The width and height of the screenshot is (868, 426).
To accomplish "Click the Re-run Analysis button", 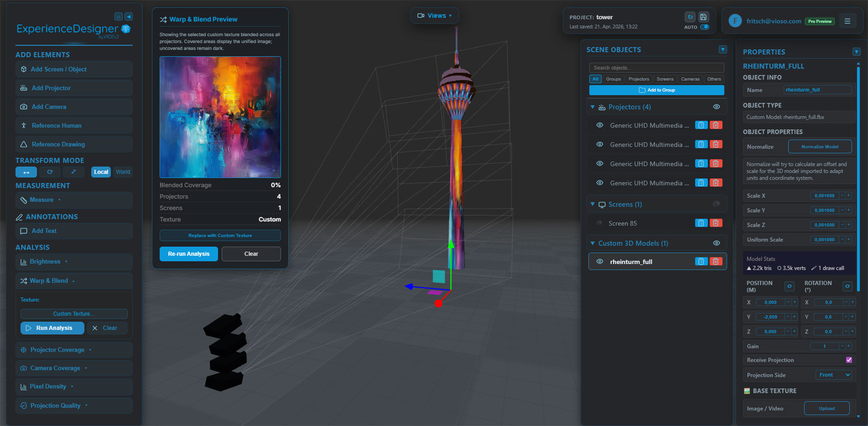I will pyautogui.click(x=189, y=254).
